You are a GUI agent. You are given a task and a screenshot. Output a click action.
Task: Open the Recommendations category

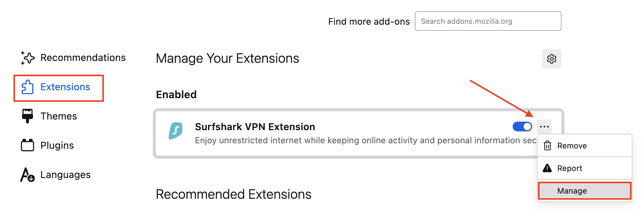tap(83, 58)
